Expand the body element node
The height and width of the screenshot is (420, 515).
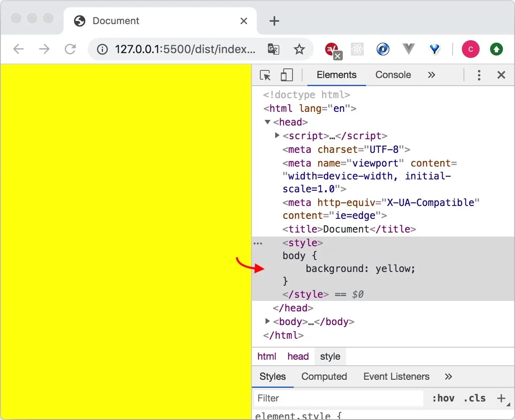tap(267, 321)
